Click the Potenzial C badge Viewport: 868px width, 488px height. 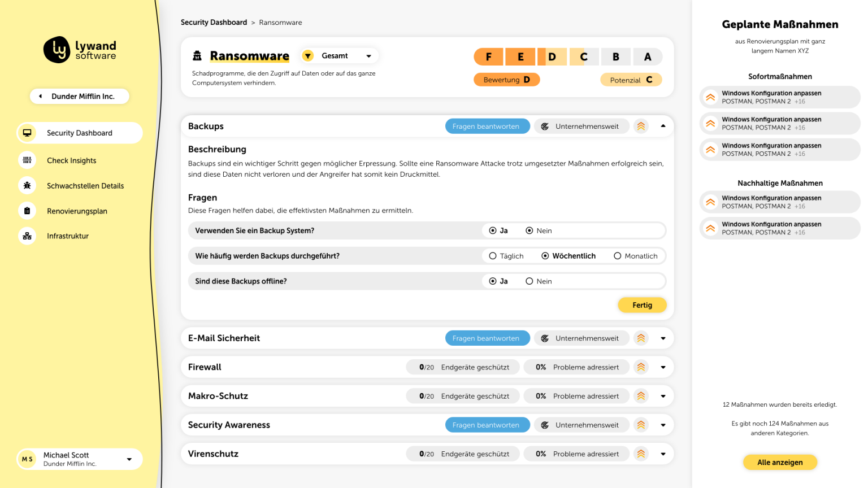pos(631,80)
